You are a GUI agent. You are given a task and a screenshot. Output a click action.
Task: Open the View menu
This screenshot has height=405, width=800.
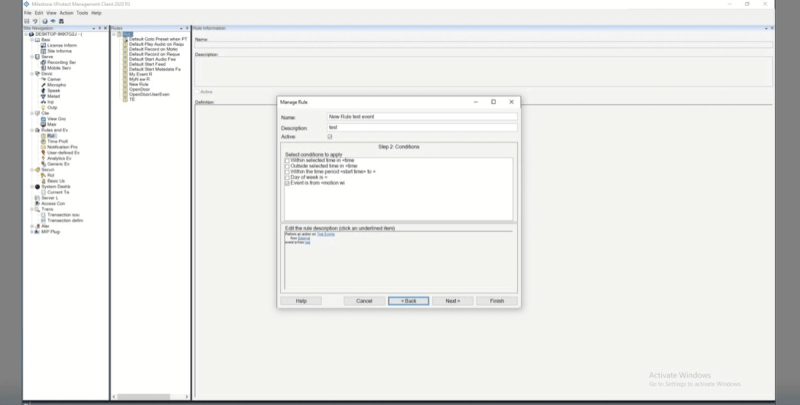point(52,13)
